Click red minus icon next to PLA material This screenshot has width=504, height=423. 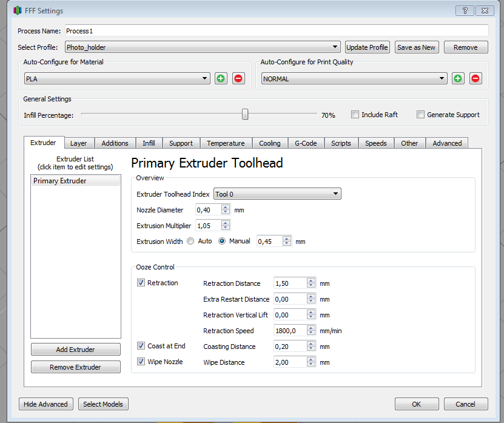238,78
